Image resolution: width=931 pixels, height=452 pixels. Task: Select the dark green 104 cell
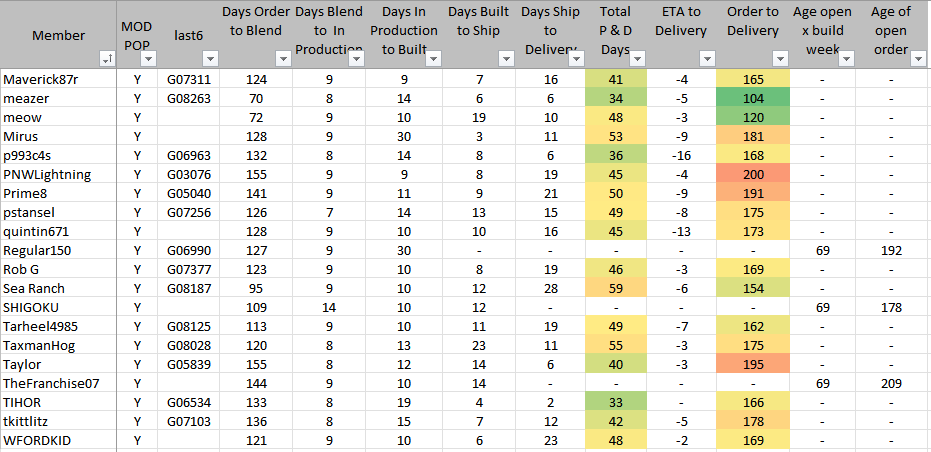(x=753, y=98)
